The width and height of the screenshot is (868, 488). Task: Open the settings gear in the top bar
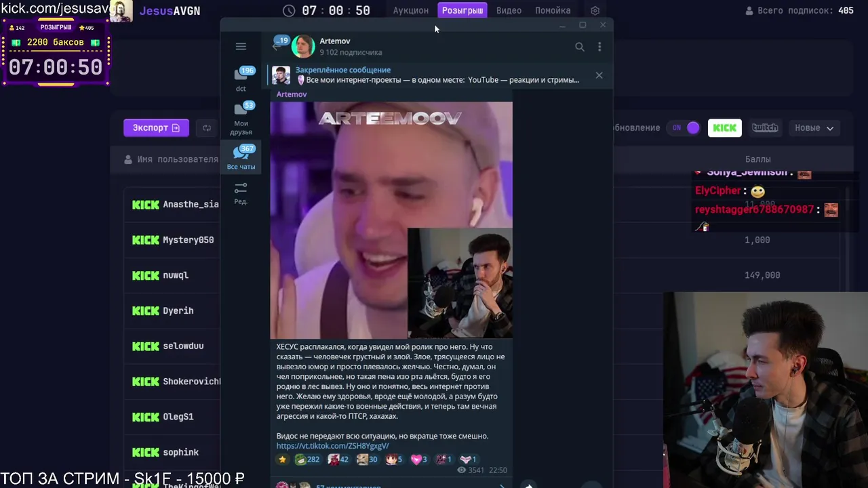click(595, 11)
